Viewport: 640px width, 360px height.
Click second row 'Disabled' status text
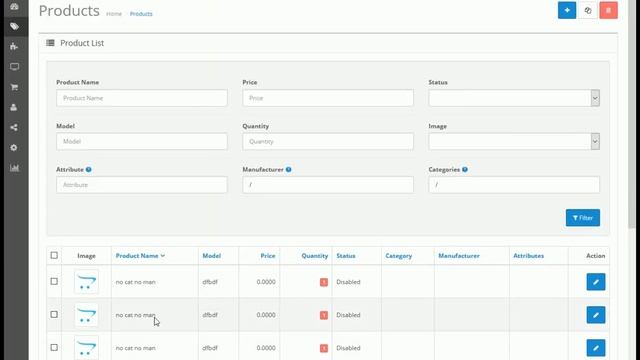click(x=348, y=315)
